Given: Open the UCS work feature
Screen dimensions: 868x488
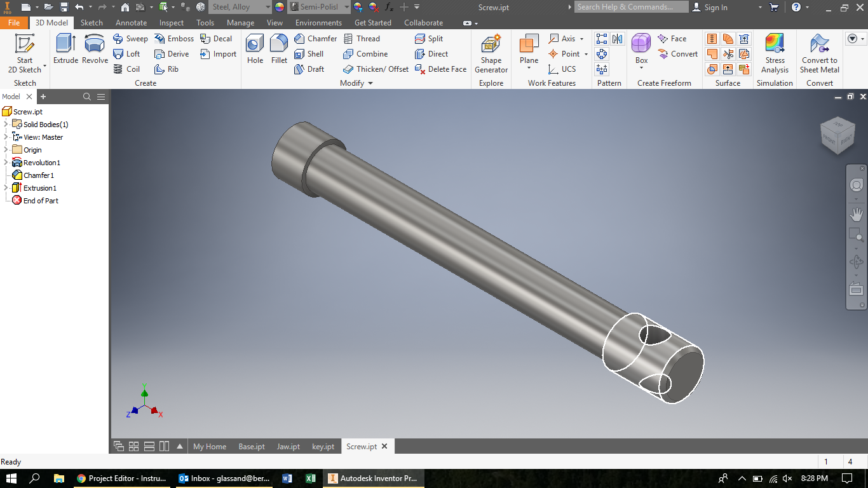Looking at the screenshot, I should tap(562, 69).
